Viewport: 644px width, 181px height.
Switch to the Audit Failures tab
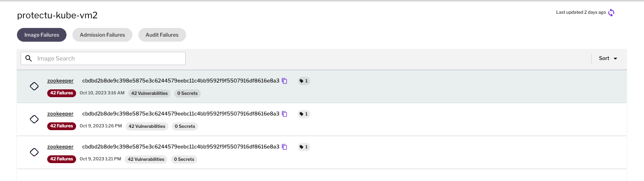(162, 35)
